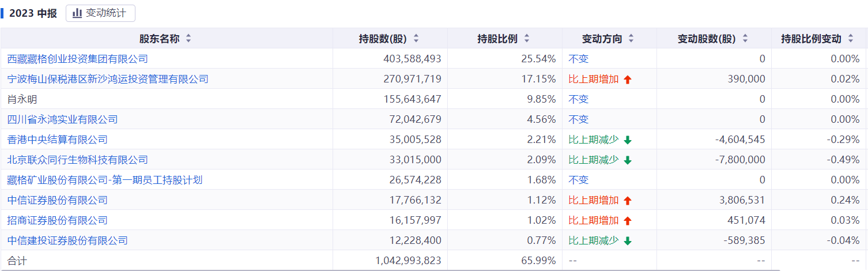
Task: Sort by 股东名称 column sort arrows
Action: coord(188,39)
